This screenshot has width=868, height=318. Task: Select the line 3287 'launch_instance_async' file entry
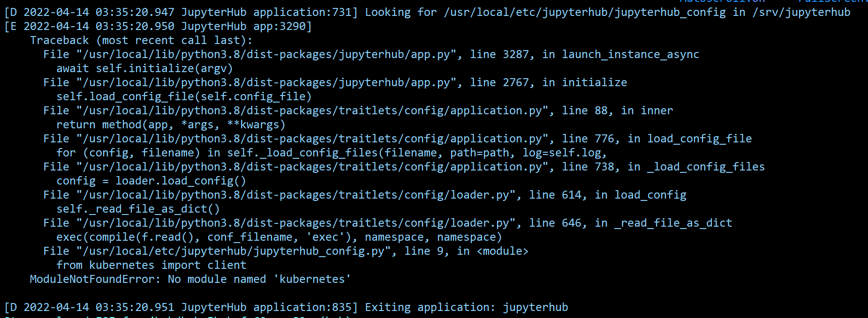(371, 54)
